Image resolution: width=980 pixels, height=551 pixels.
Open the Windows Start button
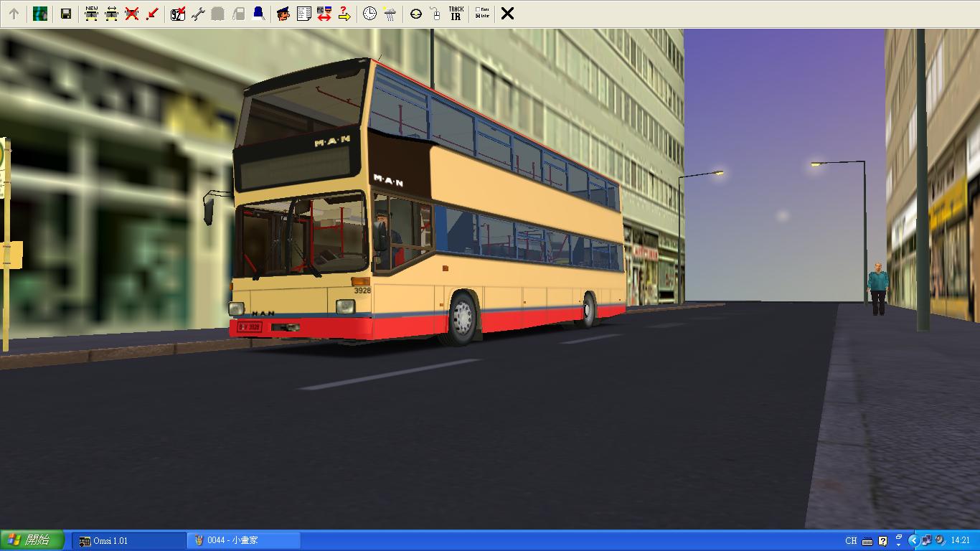click(33, 540)
